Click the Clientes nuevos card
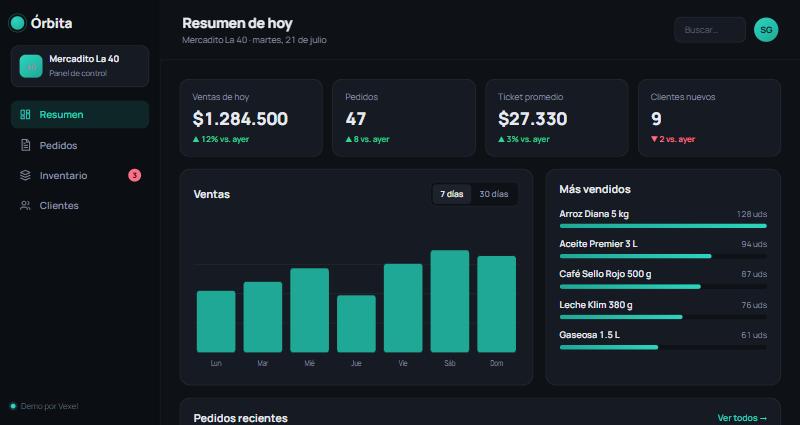 pos(709,117)
